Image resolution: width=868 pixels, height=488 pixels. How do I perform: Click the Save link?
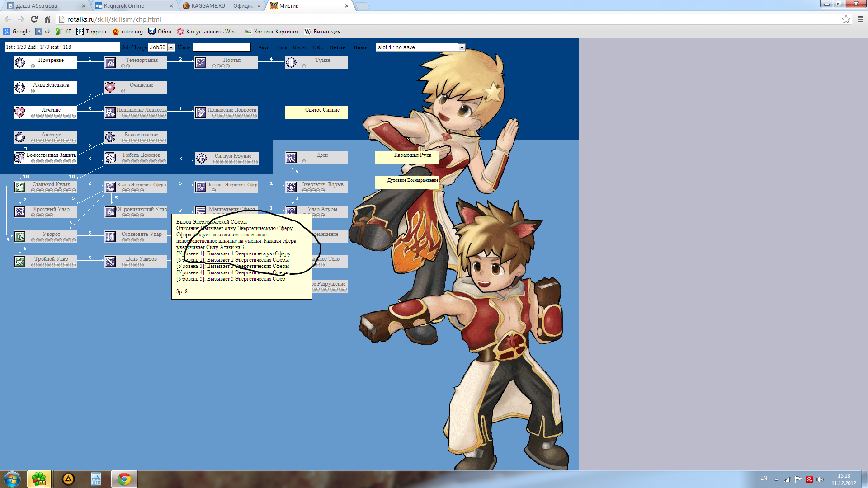(264, 48)
